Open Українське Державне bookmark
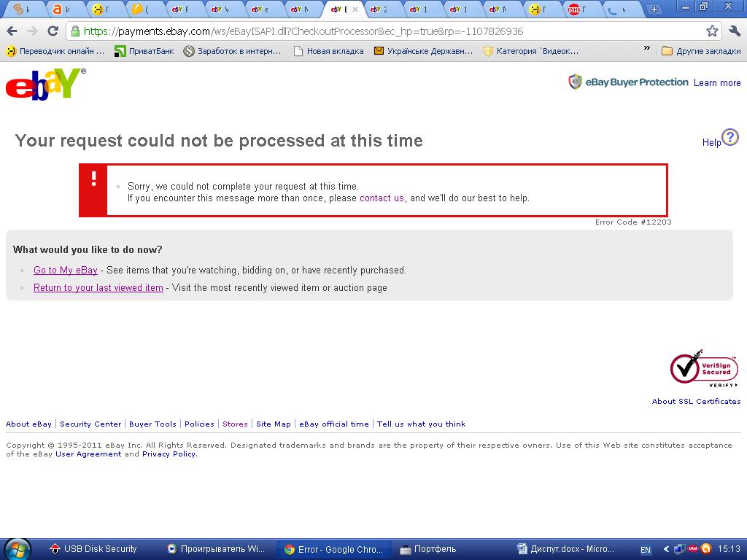Viewport: 747px width, 560px height. 424,51
